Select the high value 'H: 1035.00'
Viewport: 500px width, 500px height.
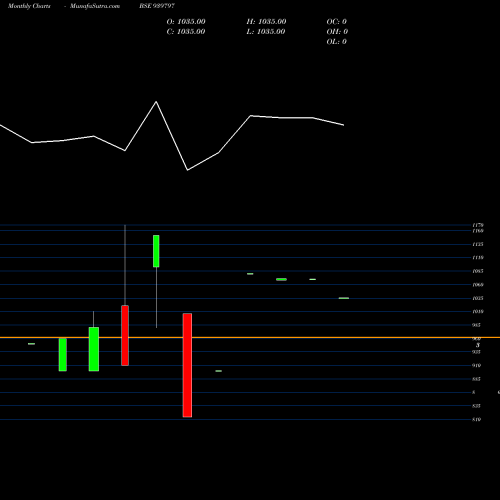tap(266, 22)
